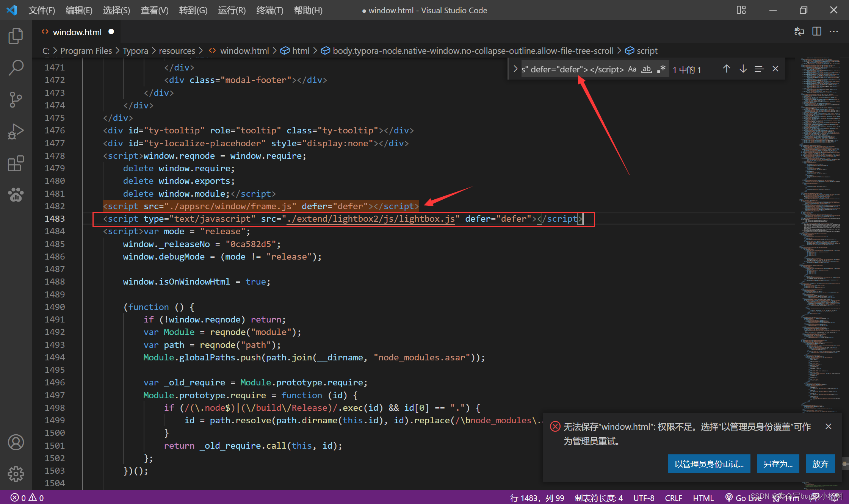Toggle Match Case in find widget
This screenshot has height=504, width=849.
pos(632,69)
